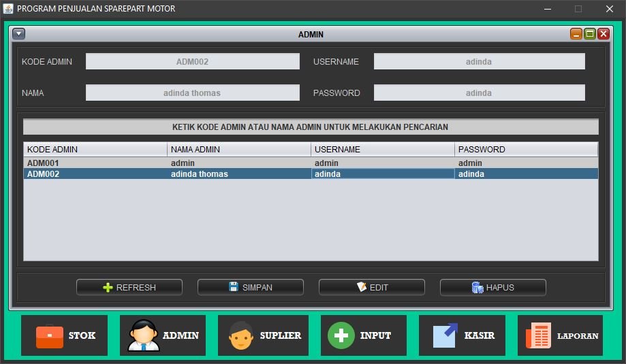The image size is (626, 364).
Task: Click the Nama Admin column header
Action: tap(238, 150)
